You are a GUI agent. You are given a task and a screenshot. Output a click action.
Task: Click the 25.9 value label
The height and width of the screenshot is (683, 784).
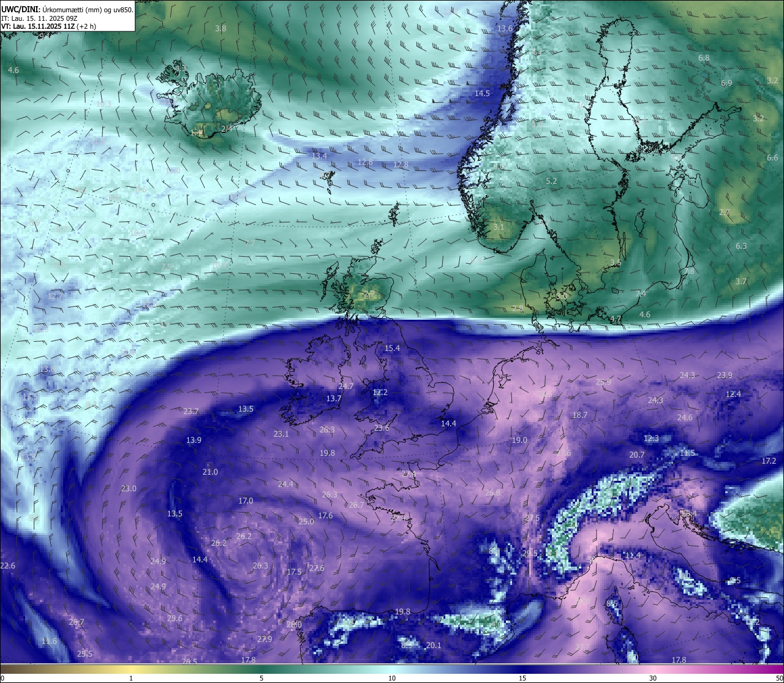coord(604,382)
